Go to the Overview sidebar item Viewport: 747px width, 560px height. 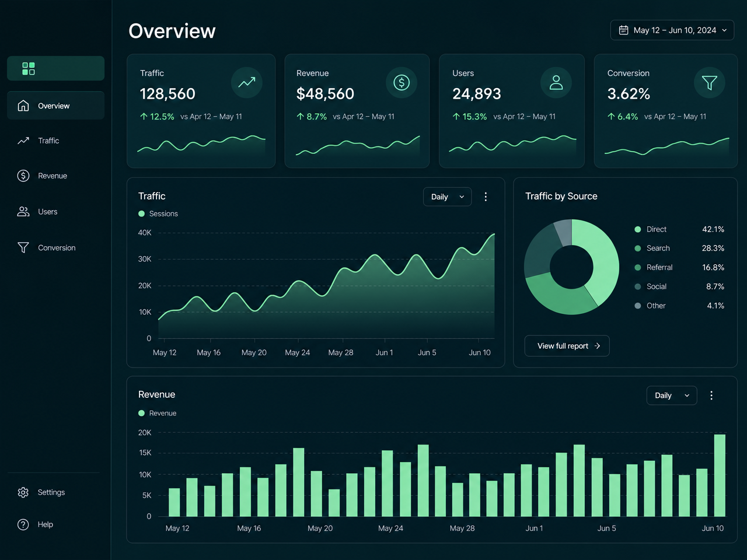coord(56,106)
